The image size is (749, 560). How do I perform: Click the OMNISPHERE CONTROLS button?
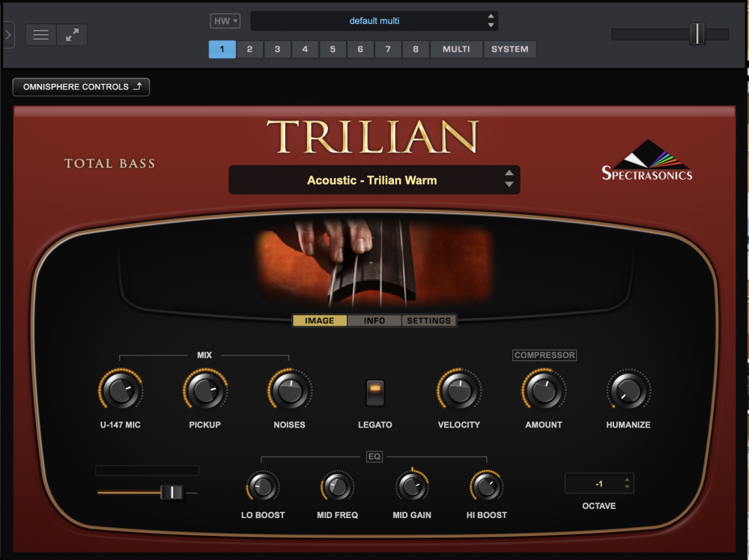tap(81, 87)
